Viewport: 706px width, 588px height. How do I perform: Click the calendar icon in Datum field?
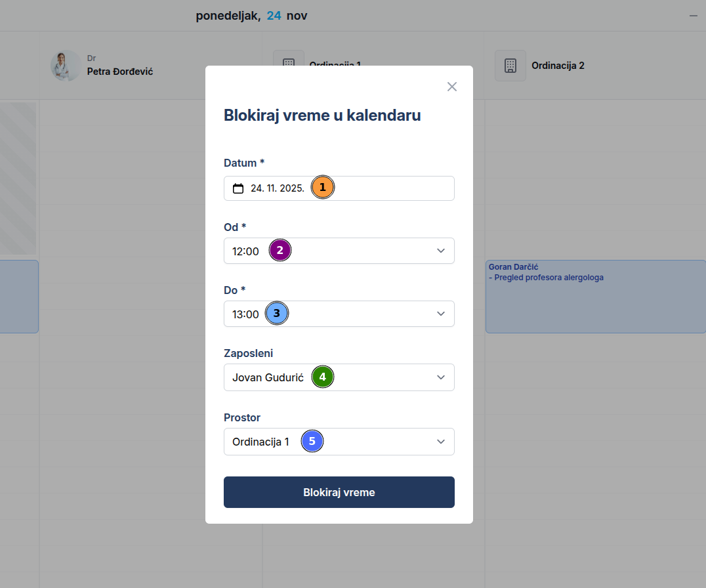point(238,188)
